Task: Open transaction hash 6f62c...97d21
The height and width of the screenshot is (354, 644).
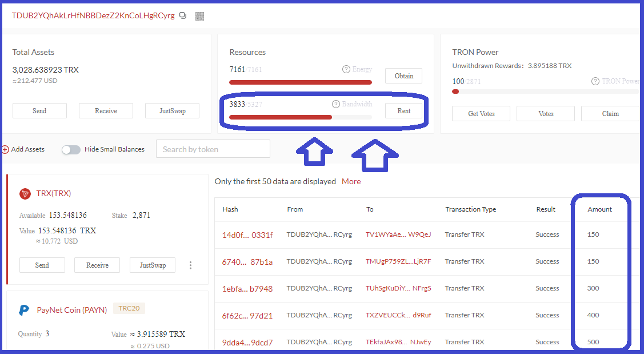Action: pyautogui.click(x=247, y=316)
